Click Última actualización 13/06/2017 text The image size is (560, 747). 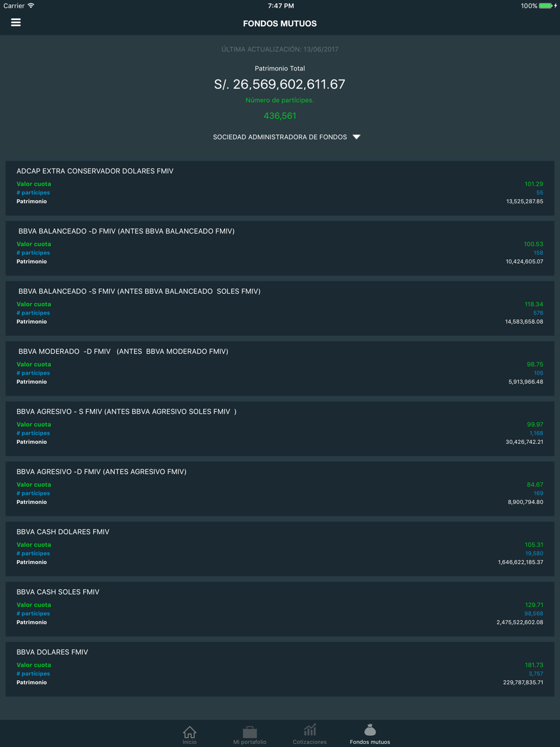point(280,49)
